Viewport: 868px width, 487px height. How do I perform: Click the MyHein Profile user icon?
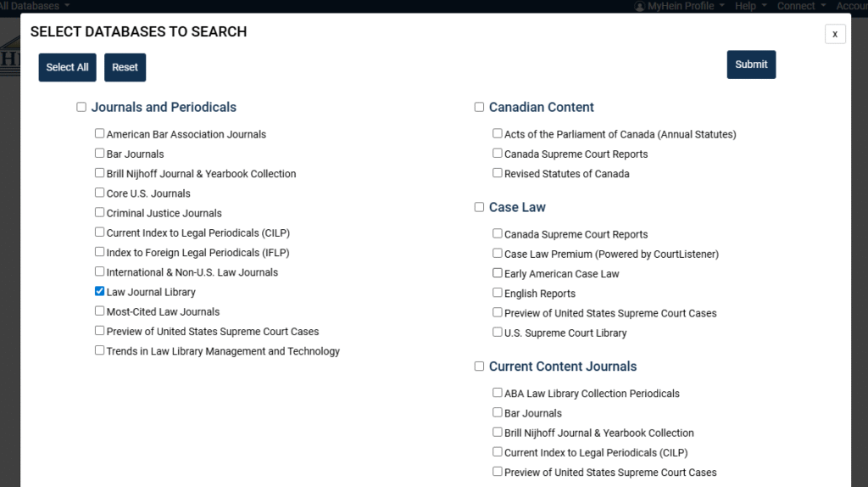[640, 6]
